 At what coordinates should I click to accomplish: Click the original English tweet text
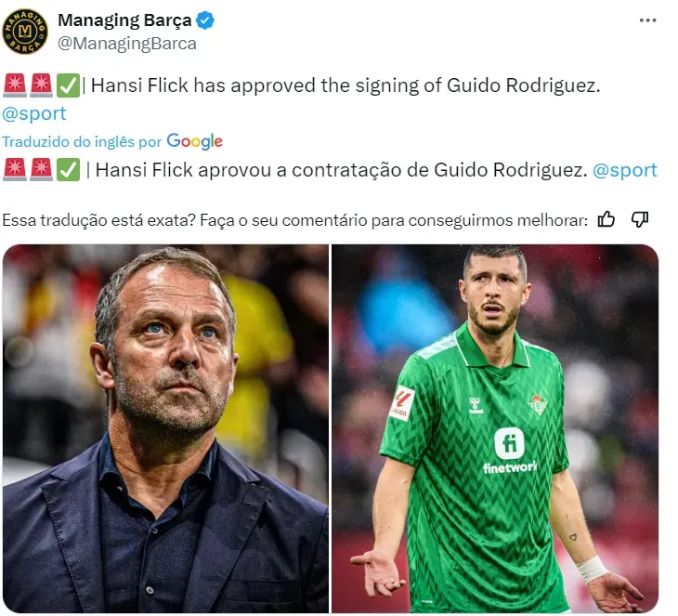[x=344, y=86]
